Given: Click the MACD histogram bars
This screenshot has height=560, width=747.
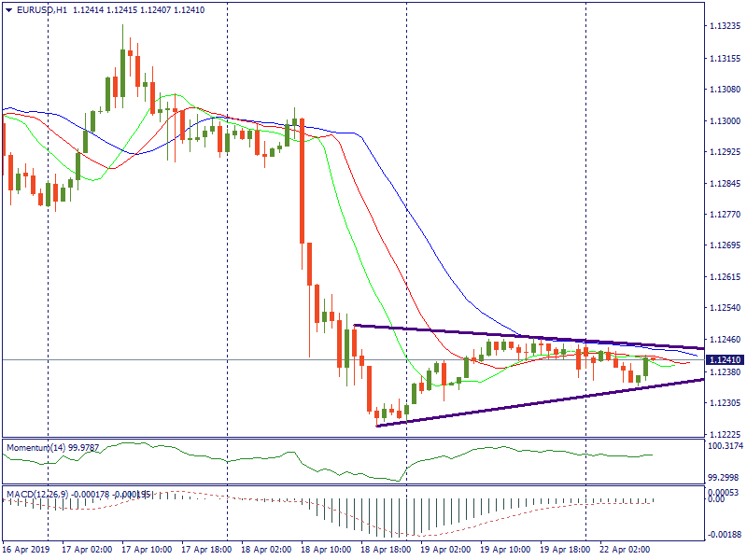Looking at the screenshot, I should (x=392, y=515).
